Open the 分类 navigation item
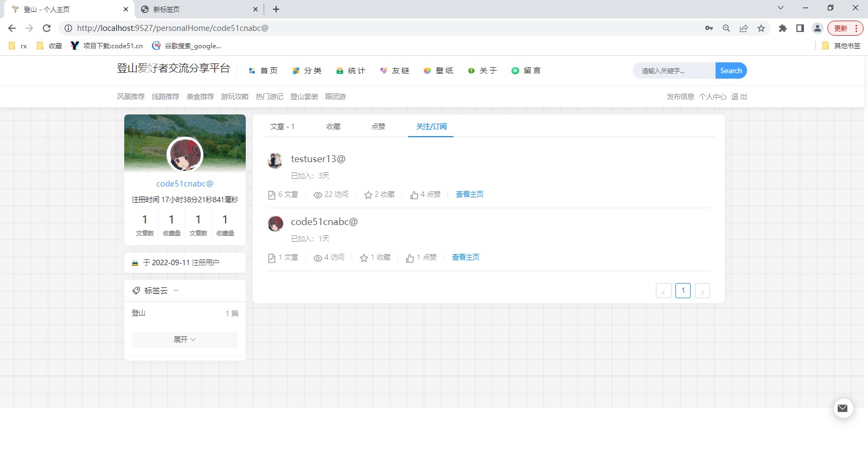Image resolution: width=868 pixels, height=462 pixels. pyautogui.click(x=307, y=70)
